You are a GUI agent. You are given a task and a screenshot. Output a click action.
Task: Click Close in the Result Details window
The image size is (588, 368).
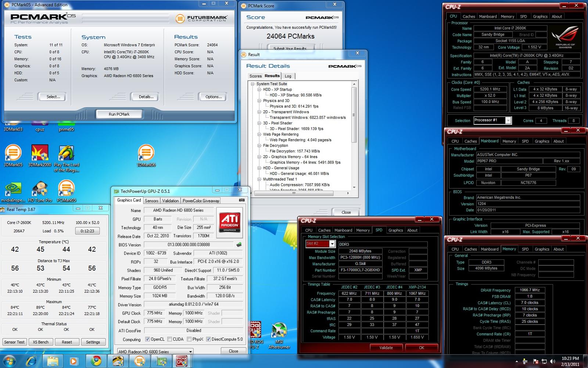click(x=346, y=212)
